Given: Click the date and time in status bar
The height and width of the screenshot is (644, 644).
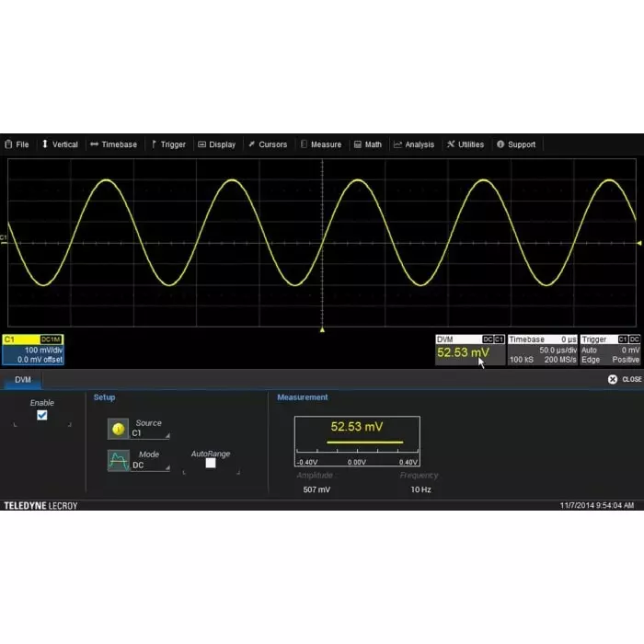Looking at the screenshot, I should (597, 506).
